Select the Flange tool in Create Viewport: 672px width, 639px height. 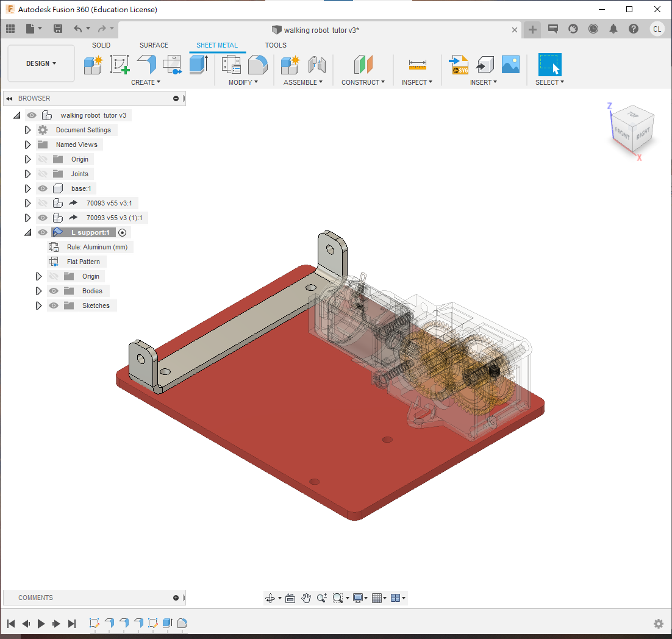146,64
